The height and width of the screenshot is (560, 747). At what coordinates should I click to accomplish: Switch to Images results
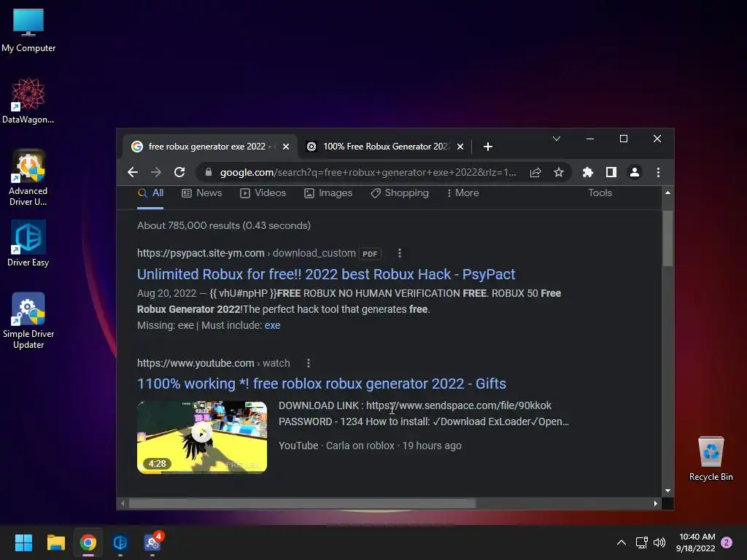pyautogui.click(x=328, y=192)
